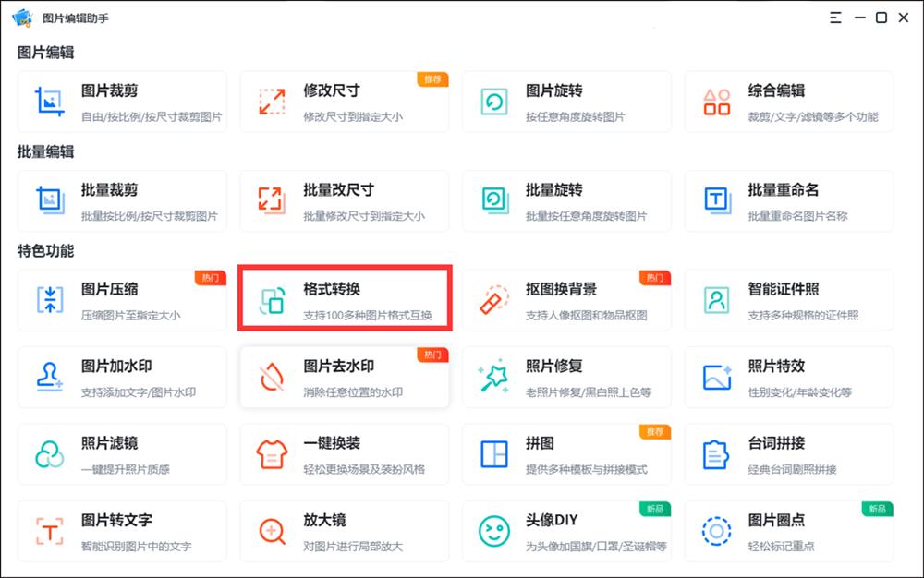
Task: Select the 图片转文字 OCR tool
Action: point(122,531)
